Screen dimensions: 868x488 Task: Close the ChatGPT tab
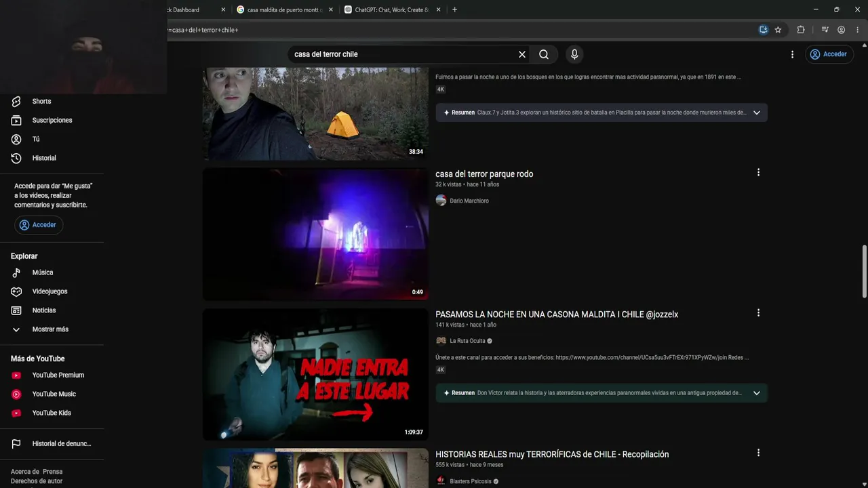coord(438,10)
